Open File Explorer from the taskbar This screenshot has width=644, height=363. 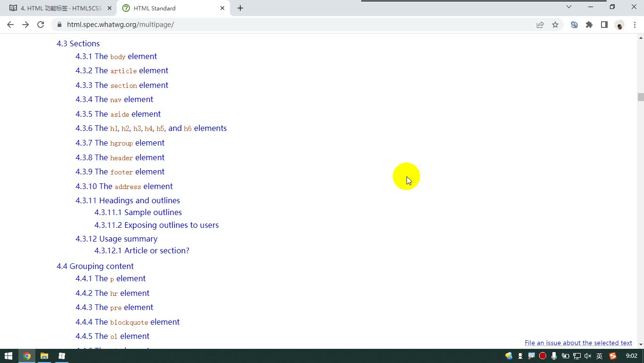click(44, 356)
